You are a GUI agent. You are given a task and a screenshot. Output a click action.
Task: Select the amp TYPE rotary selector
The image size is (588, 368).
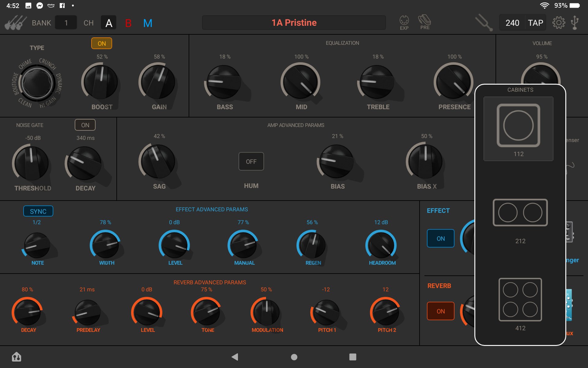point(37,82)
